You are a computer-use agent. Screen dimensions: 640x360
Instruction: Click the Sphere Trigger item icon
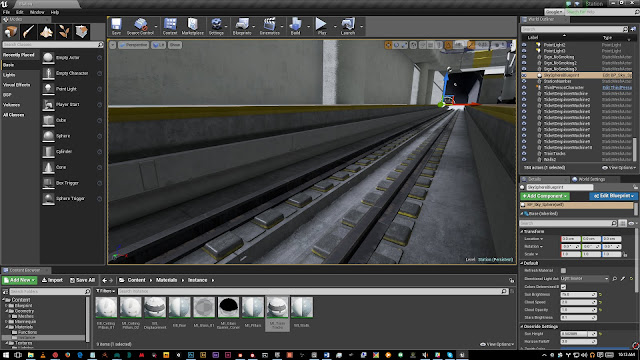pos(48,198)
